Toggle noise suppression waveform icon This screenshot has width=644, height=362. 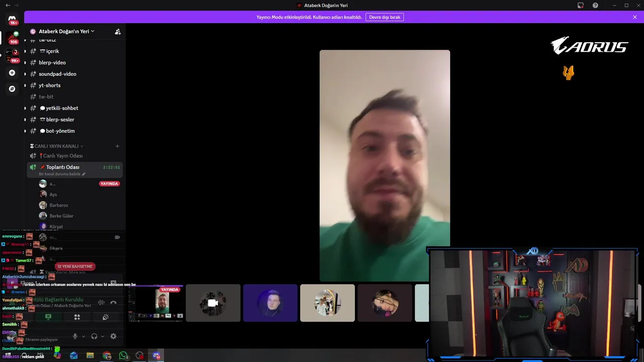101,302
